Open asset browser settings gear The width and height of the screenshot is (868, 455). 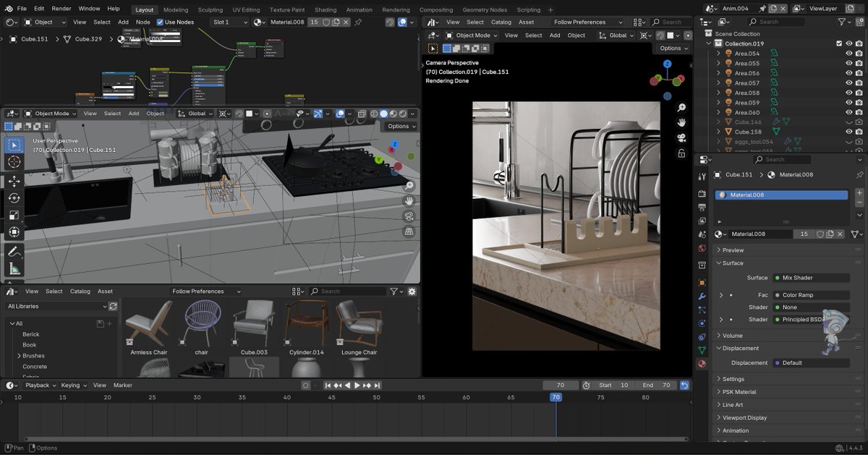coord(412,292)
